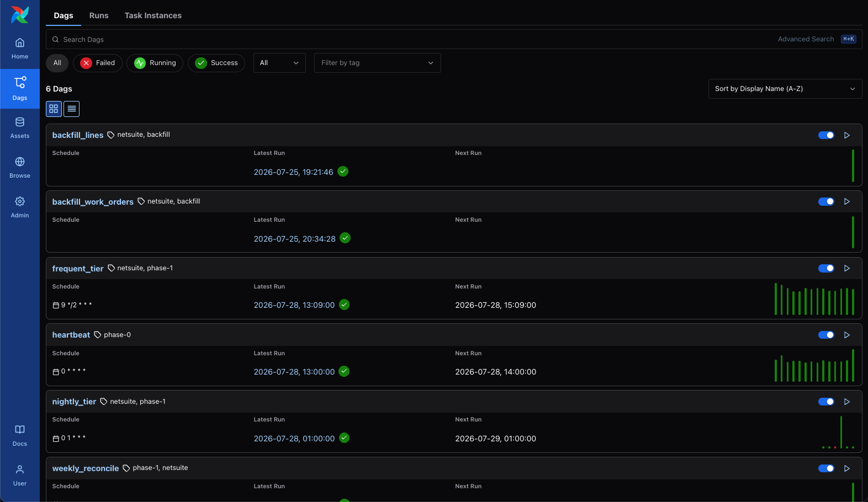Switch to the Runs tab
The width and height of the screenshot is (868, 502).
tap(99, 15)
